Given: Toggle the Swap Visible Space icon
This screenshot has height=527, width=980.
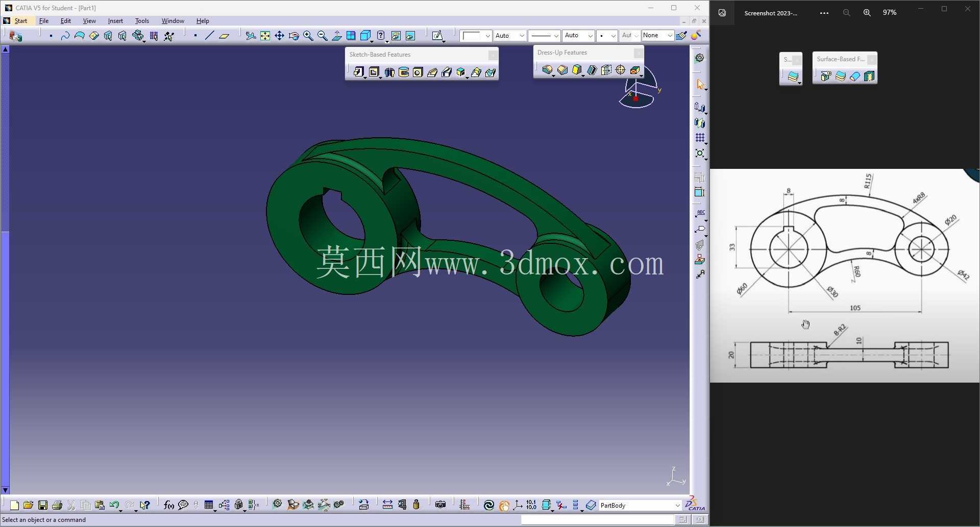Looking at the screenshot, I should [410, 36].
